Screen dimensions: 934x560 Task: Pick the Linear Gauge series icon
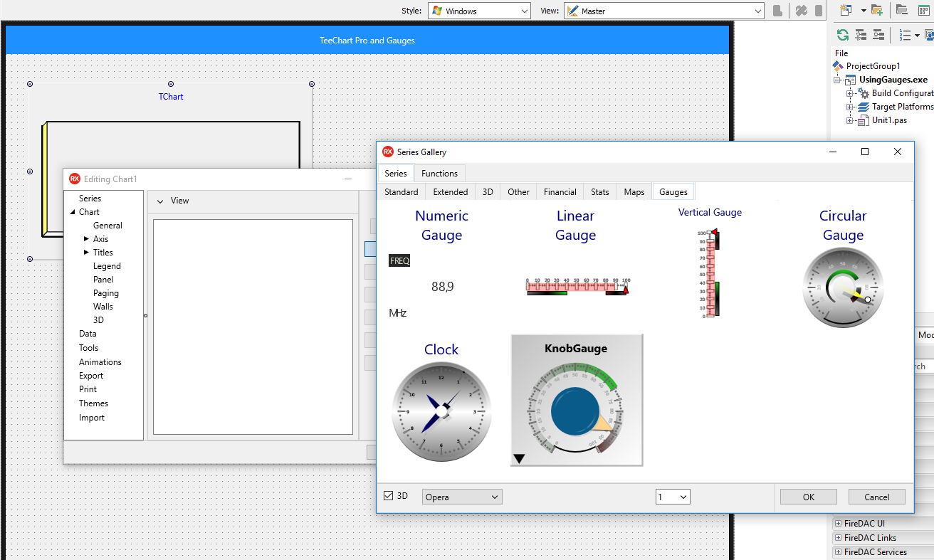pos(577,286)
